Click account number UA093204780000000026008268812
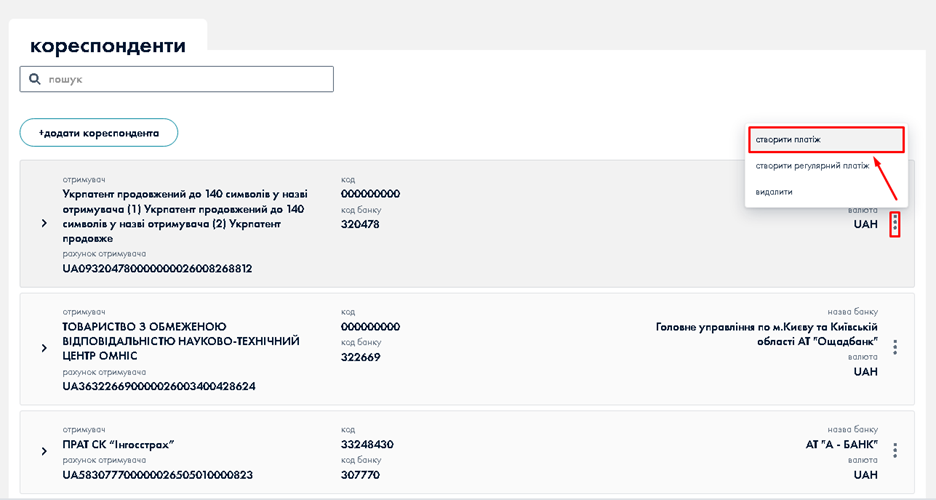936x500 pixels. coord(157,269)
